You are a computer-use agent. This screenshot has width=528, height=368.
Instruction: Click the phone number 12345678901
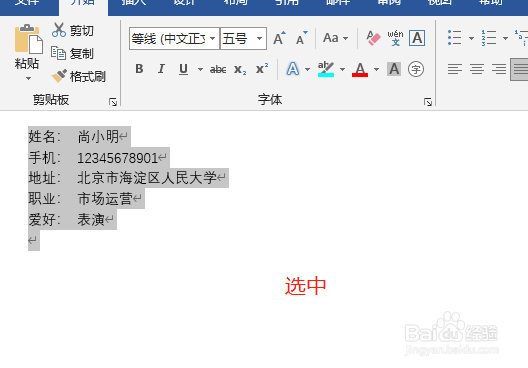coord(118,158)
